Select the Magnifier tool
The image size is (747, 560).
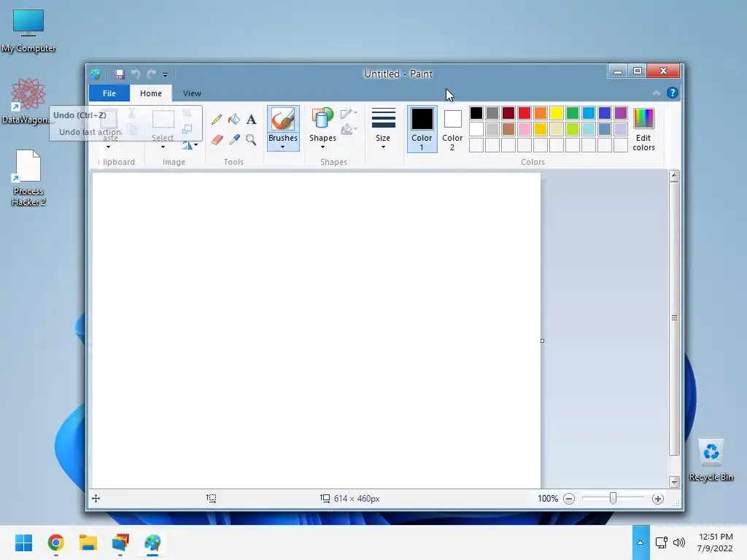[x=251, y=139]
